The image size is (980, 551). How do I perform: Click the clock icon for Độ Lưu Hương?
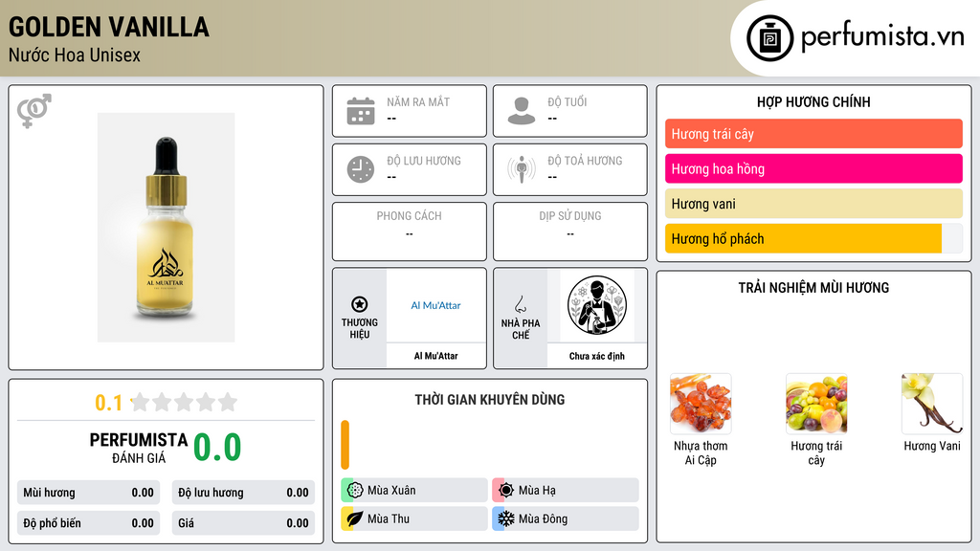[x=361, y=169]
